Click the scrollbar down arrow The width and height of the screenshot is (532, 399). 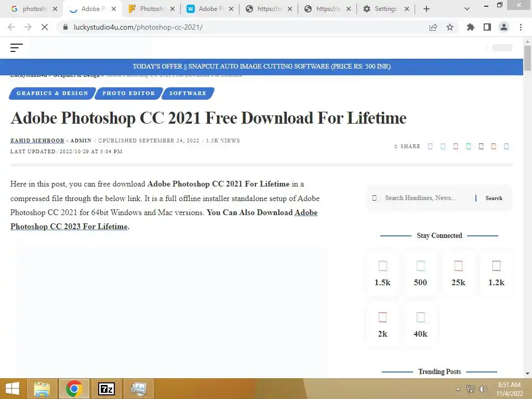[527, 374]
